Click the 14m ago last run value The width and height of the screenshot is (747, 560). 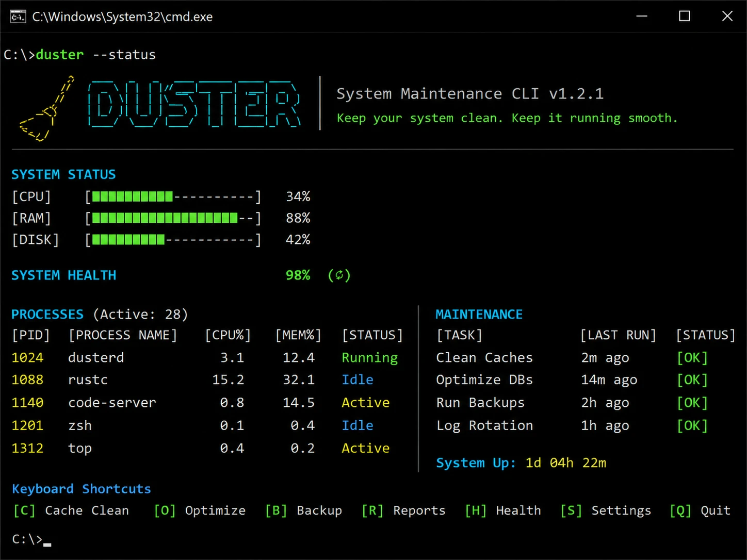pos(609,381)
